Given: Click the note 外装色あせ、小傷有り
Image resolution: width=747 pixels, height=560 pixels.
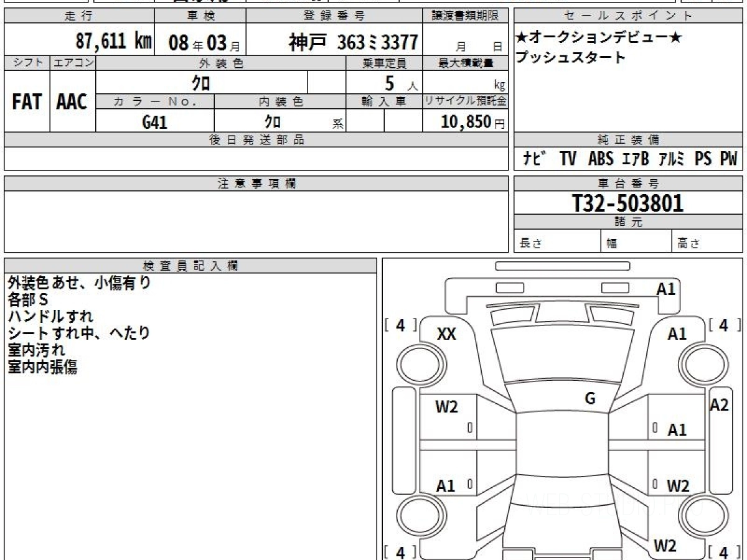Looking at the screenshot, I should (79, 283).
